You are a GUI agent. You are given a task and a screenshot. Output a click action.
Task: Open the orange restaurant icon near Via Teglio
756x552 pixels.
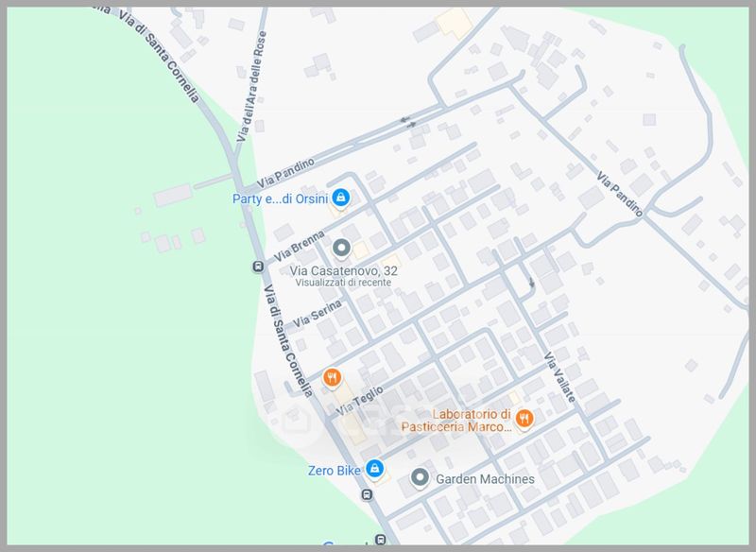click(x=332, y=379)
